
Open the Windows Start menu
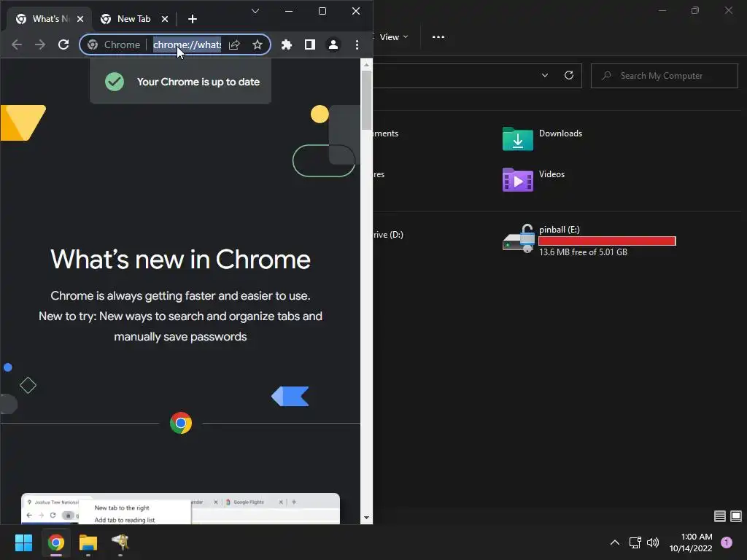(x=24, y=542)
